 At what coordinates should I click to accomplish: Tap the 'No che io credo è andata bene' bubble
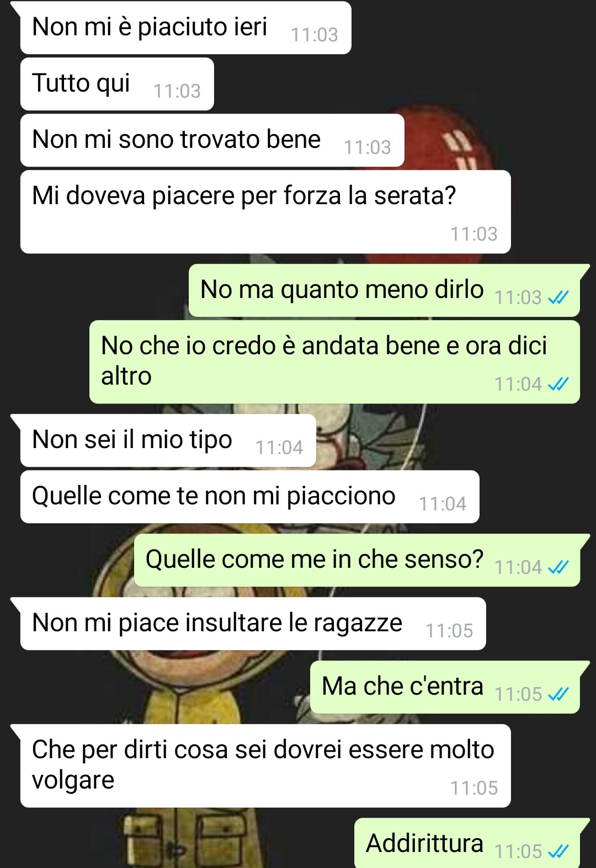[334, 362]
